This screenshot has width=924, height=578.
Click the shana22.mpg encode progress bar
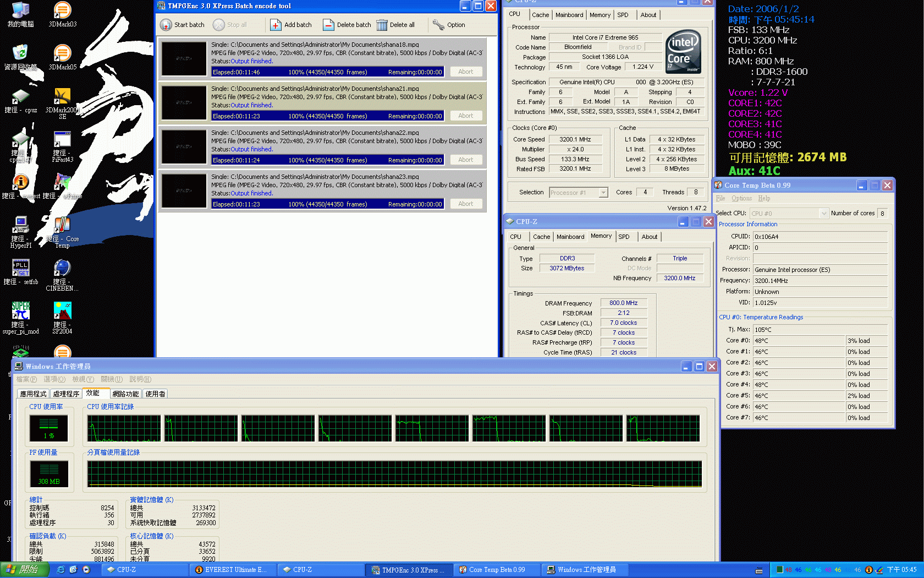(327, 160)
